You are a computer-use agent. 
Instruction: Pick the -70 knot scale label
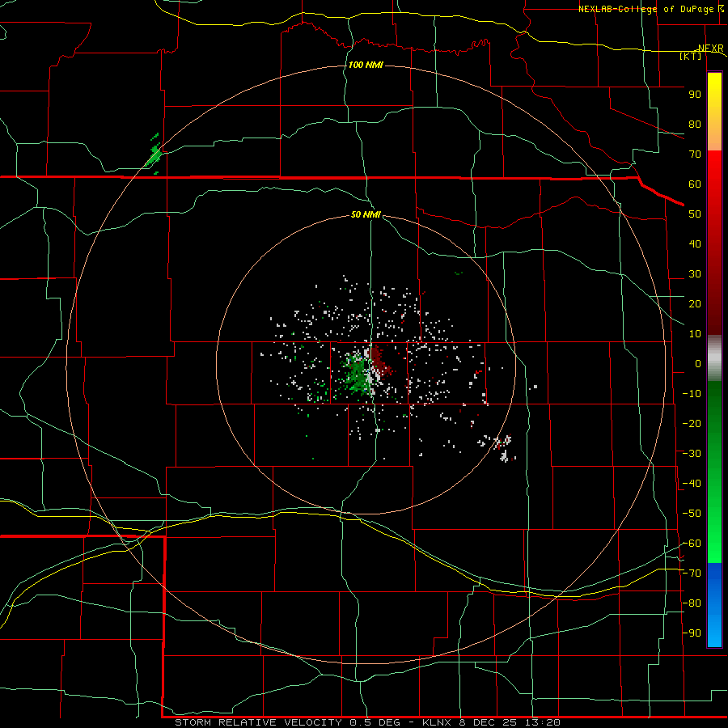tap(692, 574)
